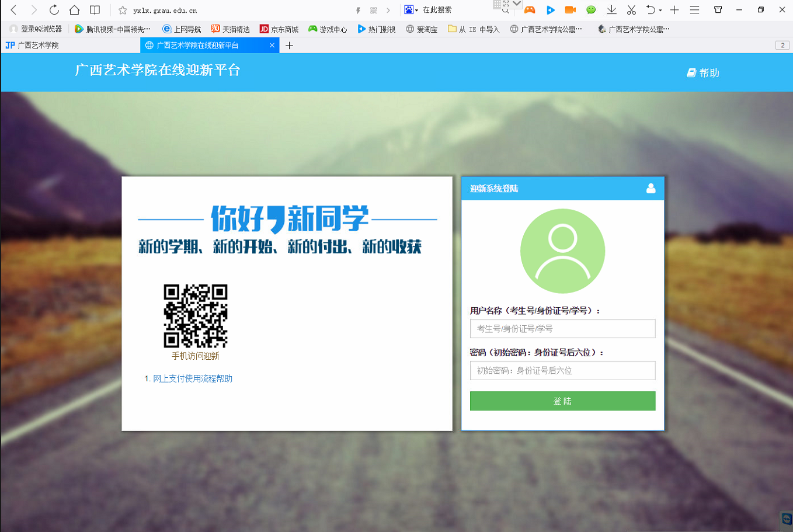This screenshot has height=532, width=793.
Task: Click the password field for 初始密码
Action: tap(562, 371)
